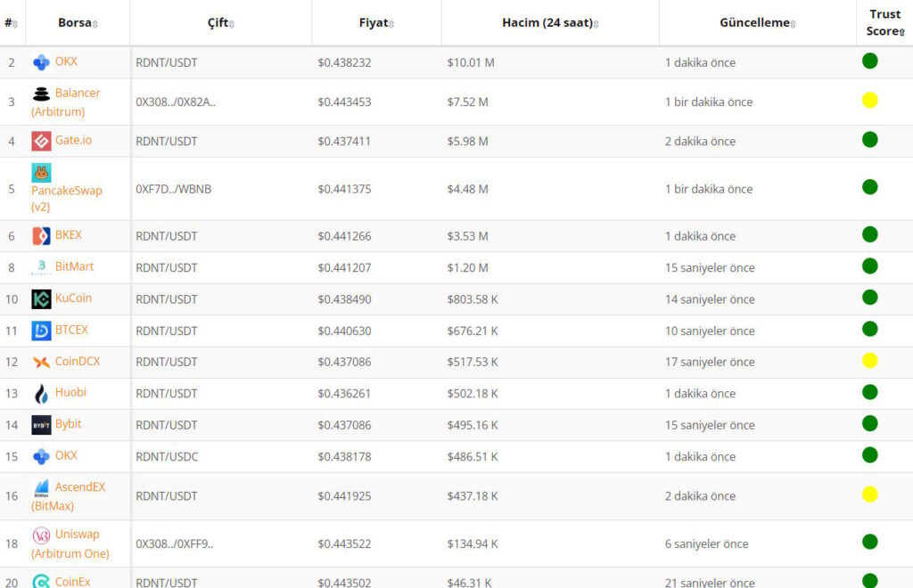The width and height of the screenshot is (913, 588).
Task: Open the BTCEX exchange link
Action: 71,329
